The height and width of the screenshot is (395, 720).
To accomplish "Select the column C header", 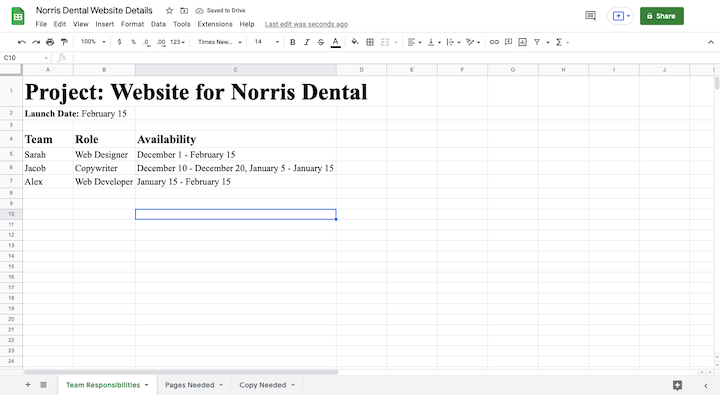I will point(236,70).
